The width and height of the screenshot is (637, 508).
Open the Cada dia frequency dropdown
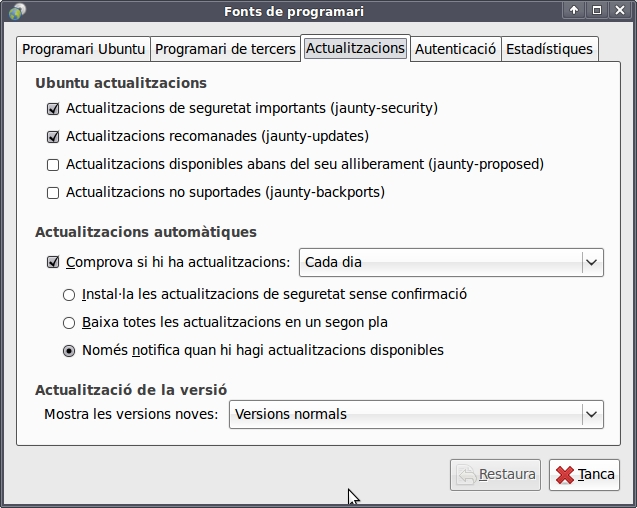click(451, 263)
